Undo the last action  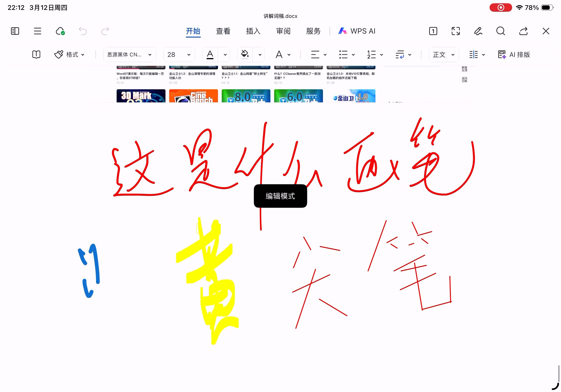point(83,31)
